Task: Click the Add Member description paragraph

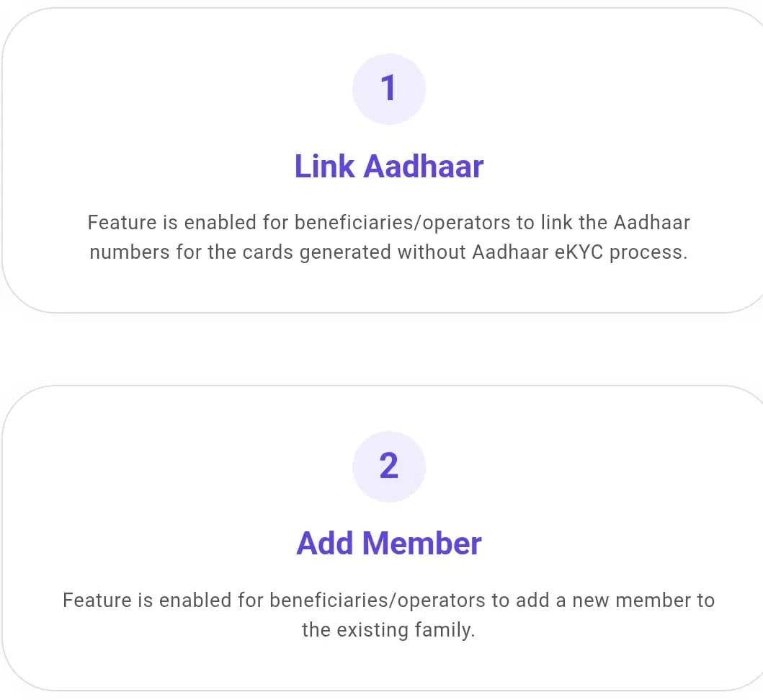Action: pyautogui.click(x=388, y=614)
